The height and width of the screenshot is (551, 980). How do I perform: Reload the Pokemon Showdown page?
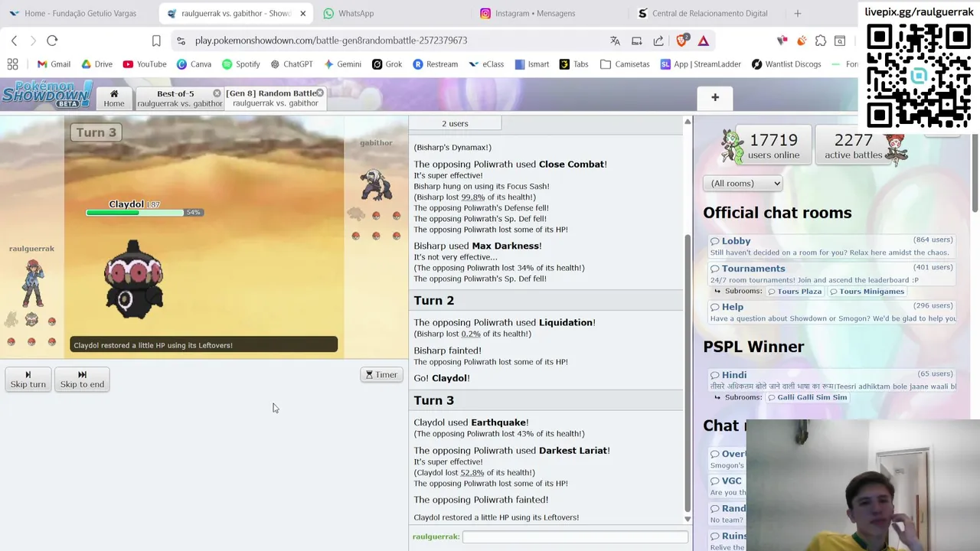tap(52, 41)
